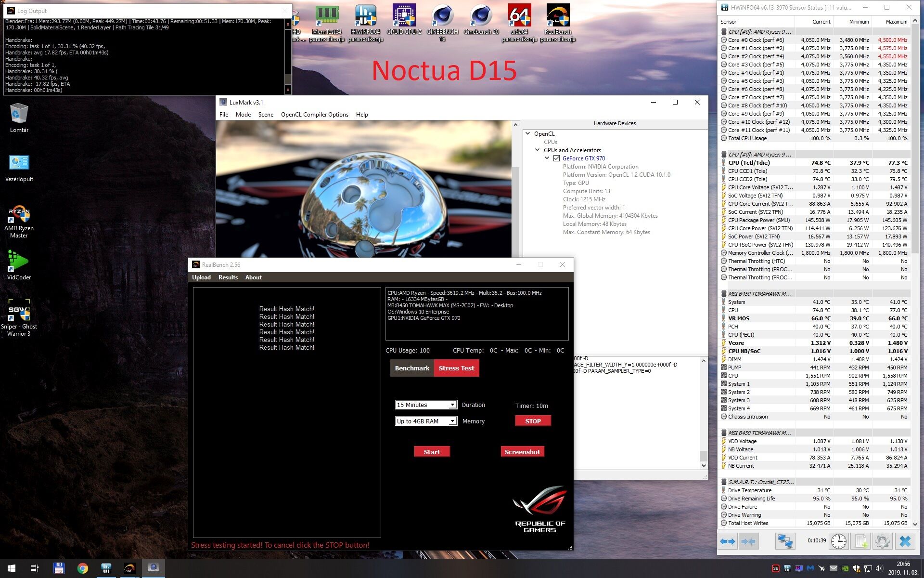Open the CPUID CPU-Z desktop icon
The image size is (924, 578).
tap(404, 19)
